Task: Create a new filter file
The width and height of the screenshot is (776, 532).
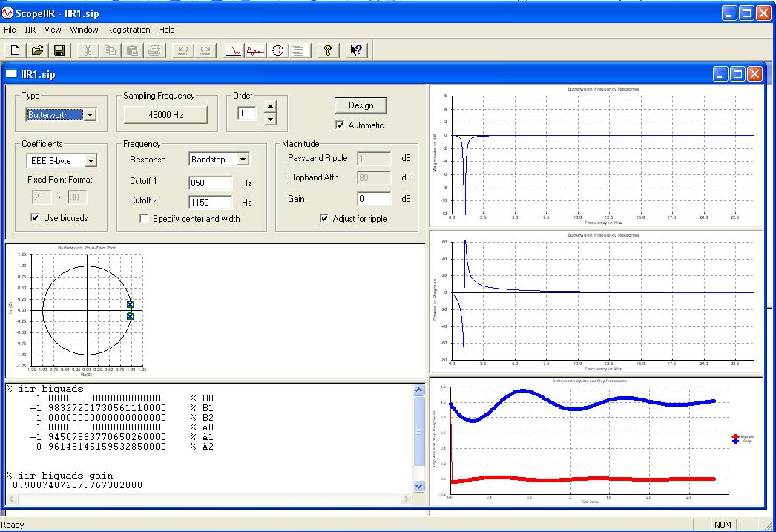Action: (16, 50)
